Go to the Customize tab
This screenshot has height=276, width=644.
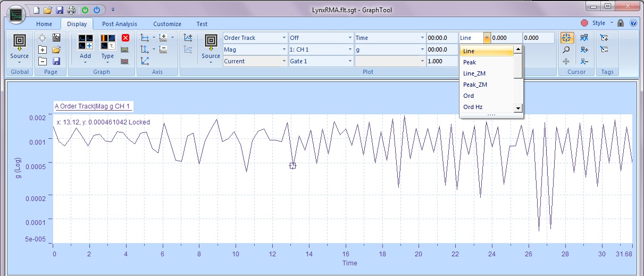coord(167,24)
